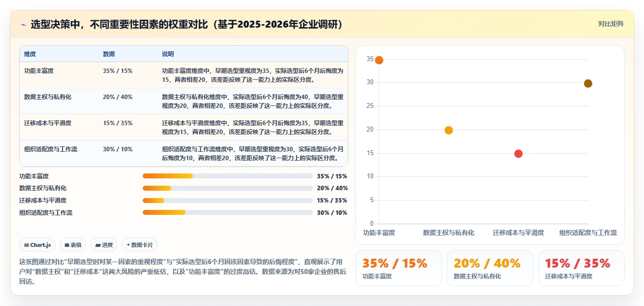Screen dimensions: 644x306
Task: Click the 迁移成本与平滑度 progress bar
Action: coord(228,201)
